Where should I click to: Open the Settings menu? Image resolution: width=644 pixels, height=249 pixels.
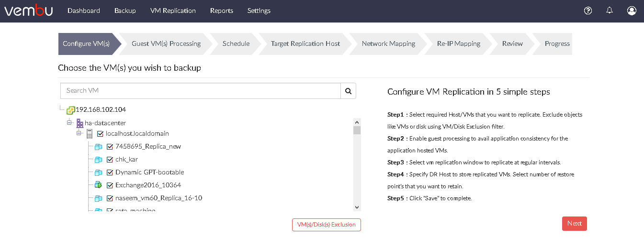259,11
